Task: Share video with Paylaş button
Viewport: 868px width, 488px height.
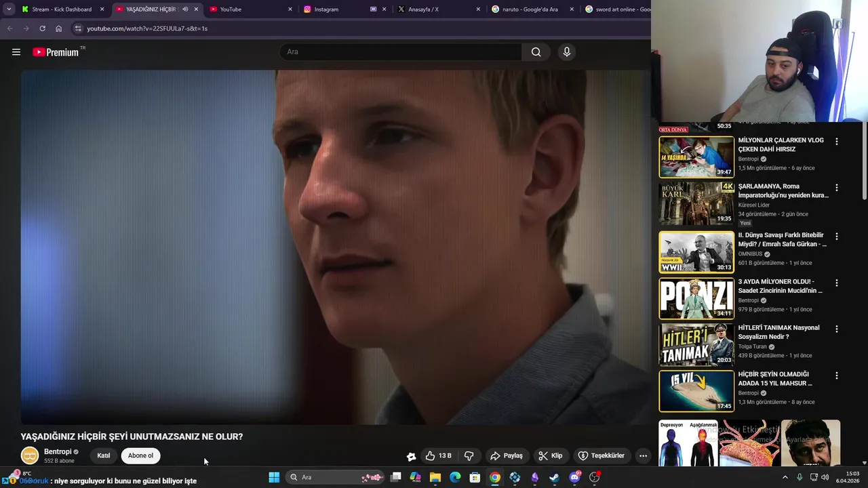Action: tap(507, 455)
